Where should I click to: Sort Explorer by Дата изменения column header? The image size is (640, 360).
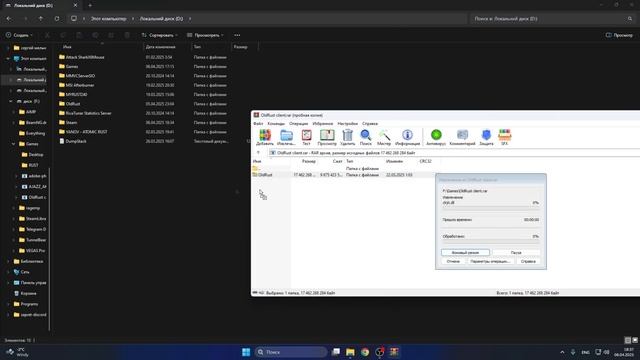pyautogui.click(x=160, y=47)
